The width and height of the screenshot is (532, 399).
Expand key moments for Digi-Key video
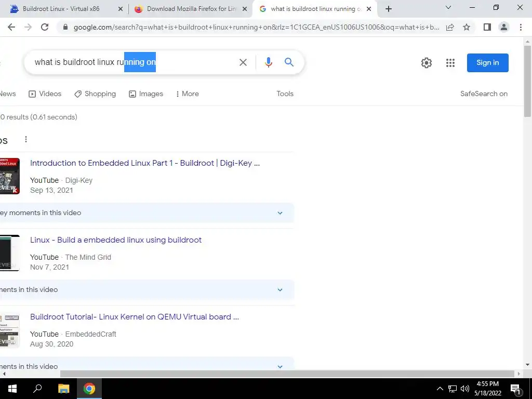click(280, 213)
